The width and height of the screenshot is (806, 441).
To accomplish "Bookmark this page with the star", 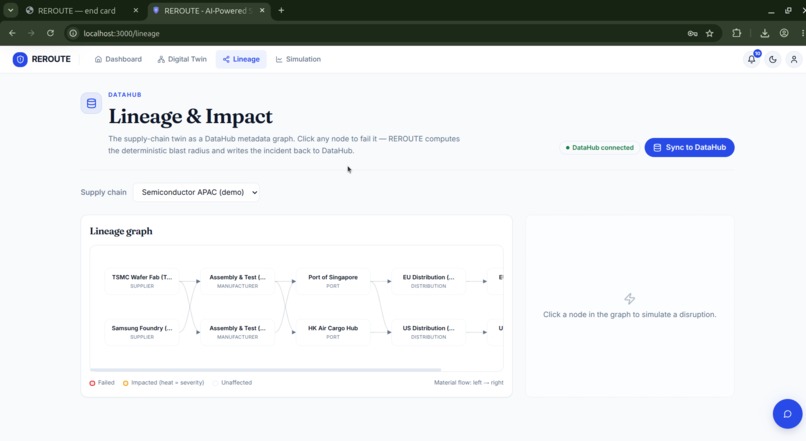I will tap(710, 33).
